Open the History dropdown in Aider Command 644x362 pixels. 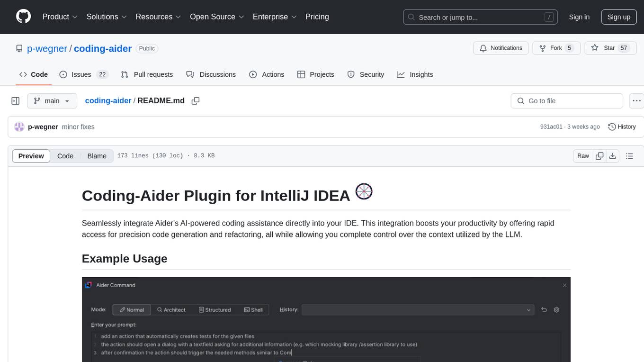418,310
